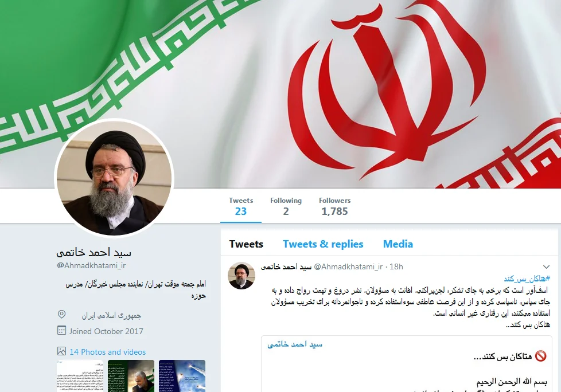View the Following count of 2
Viewport: 561px width, 392px height.
click(286, 206)
